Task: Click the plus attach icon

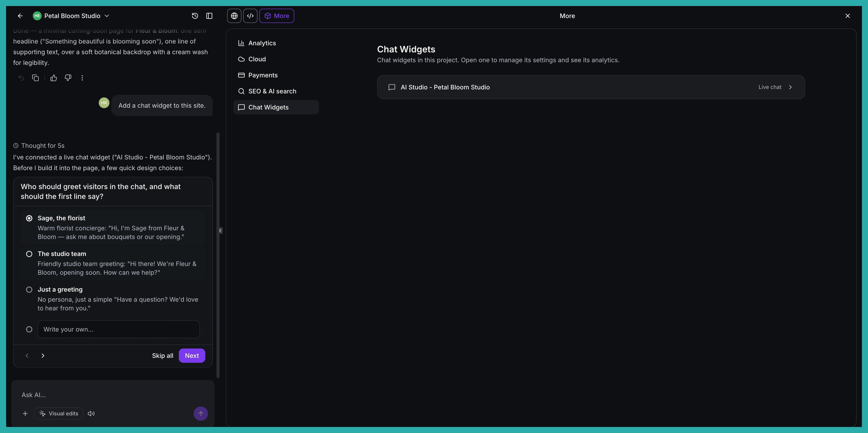Action: [25, 413]
